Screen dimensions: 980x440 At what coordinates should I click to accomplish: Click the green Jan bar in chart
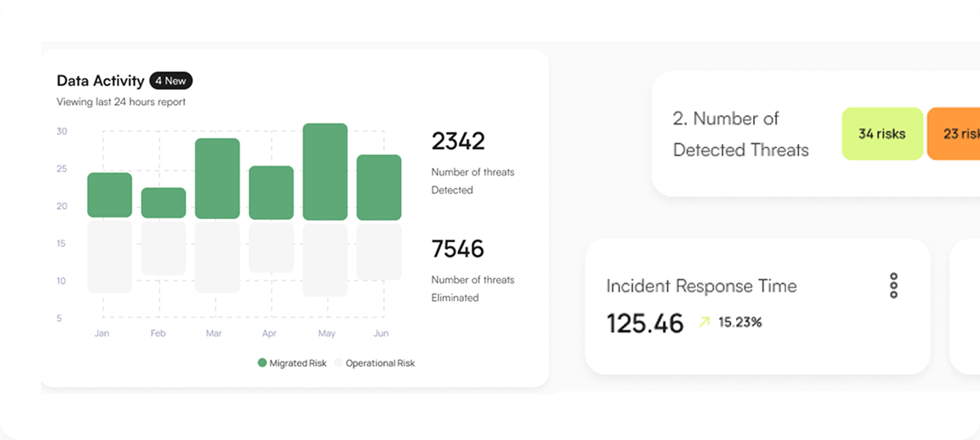tap(110, 194)
